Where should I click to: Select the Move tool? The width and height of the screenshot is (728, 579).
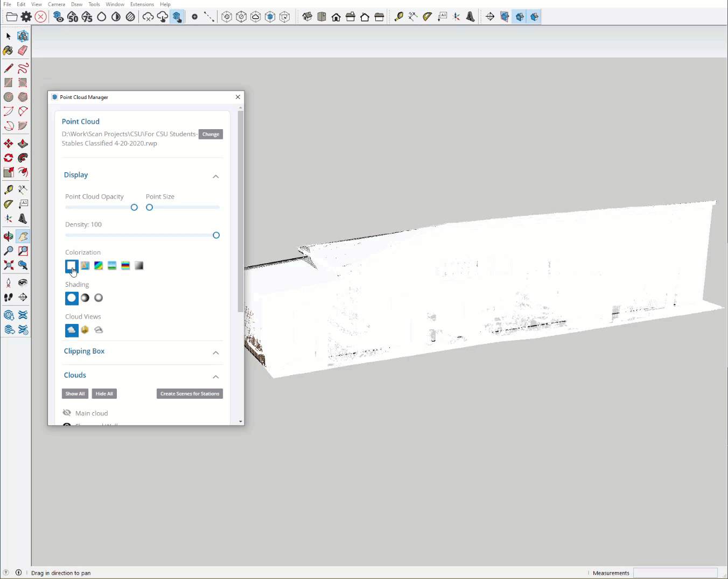pos(9,144)
